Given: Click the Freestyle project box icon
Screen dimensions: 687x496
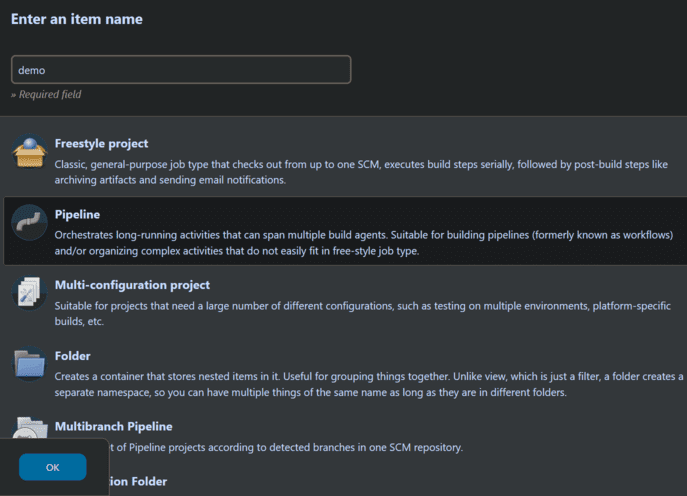Looking at the screenshot, I should [29, 152].
